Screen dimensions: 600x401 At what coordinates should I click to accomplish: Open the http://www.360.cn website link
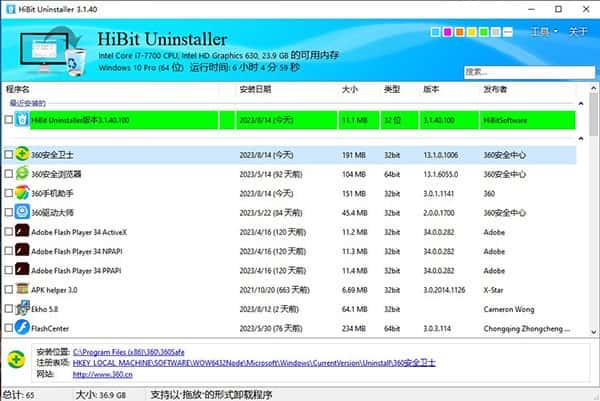[x=103, y=374]
